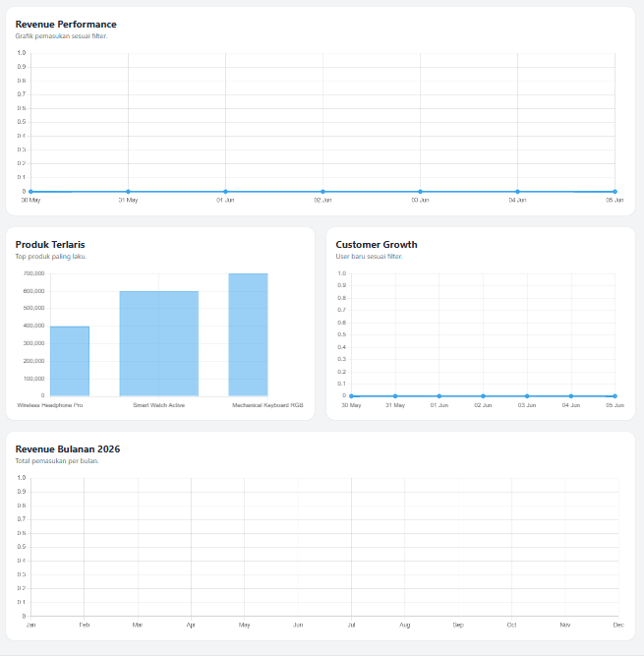Click 'Grafik pemasukan sesuai filter.' subtitle

[62, 36]
